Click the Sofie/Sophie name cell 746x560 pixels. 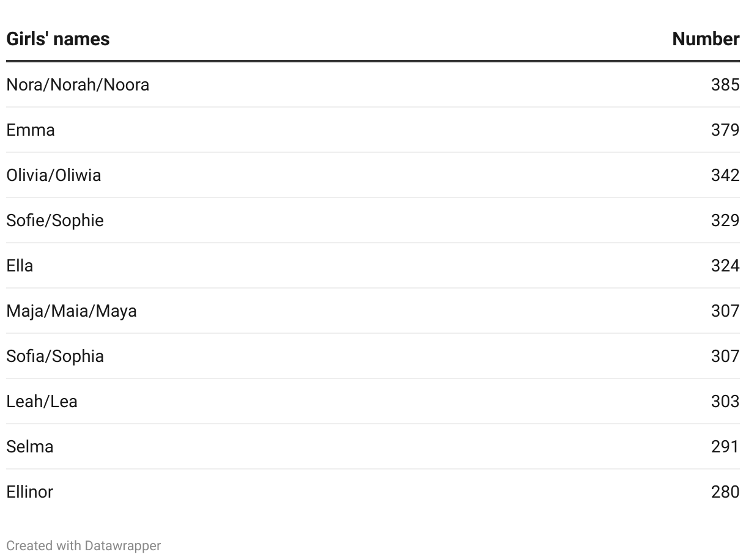[55, 220]
